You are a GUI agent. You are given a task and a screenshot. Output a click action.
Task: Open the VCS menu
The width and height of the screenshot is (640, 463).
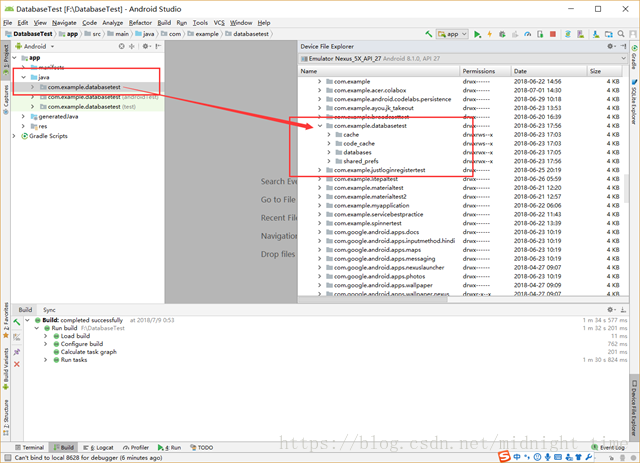coord(219,23)
